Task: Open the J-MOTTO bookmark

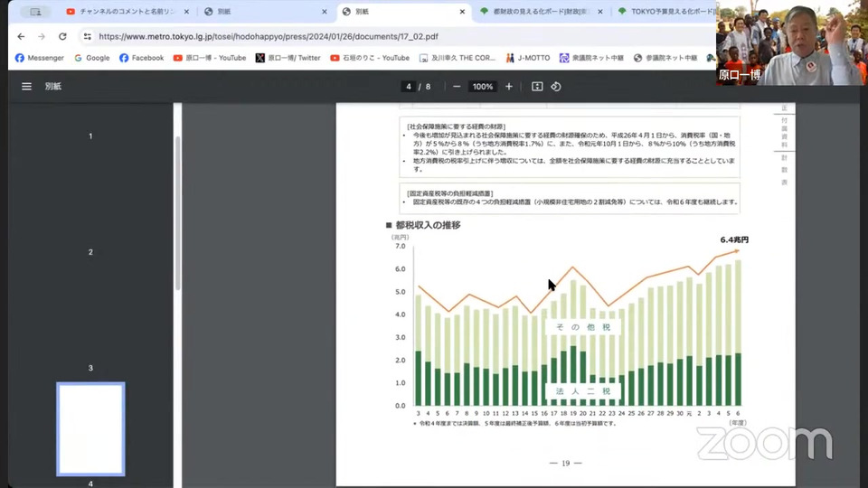Action: click(527, 58)
